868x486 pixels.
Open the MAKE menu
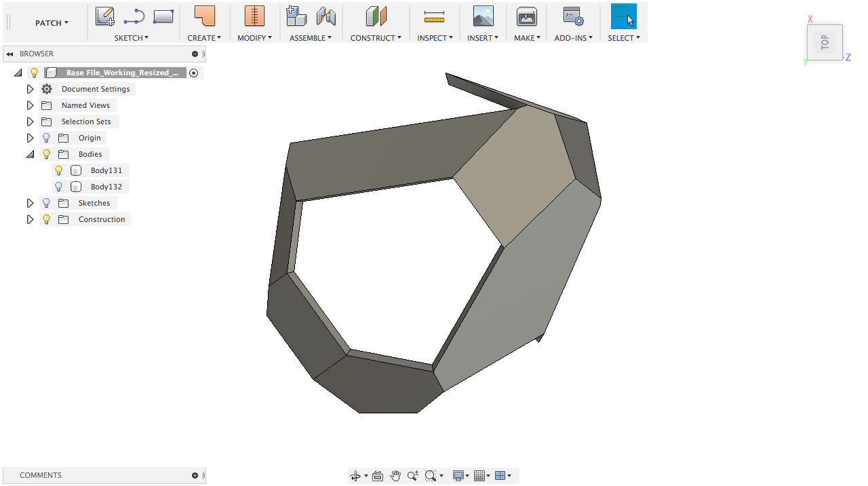tap(527, 38)
